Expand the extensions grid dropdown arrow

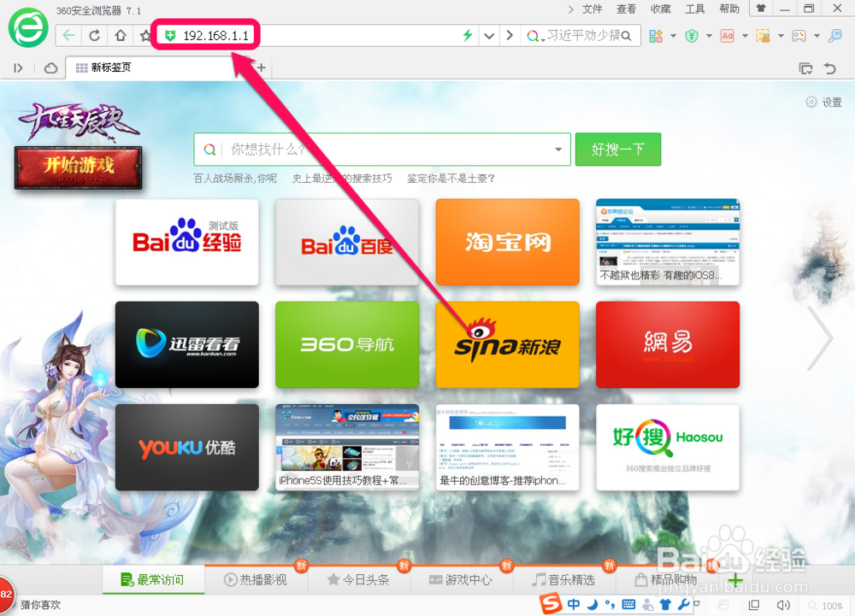(x=673, y=36)
